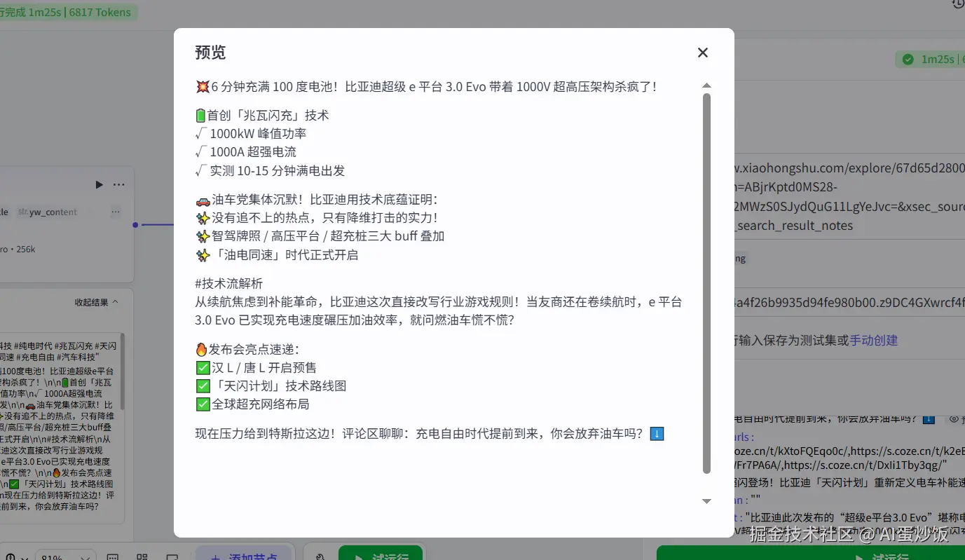The width and height of the screenshot is (965, 560).
Task: Select the headline about 6 分钟充满 100 度电池
Action: coord(426,87)
